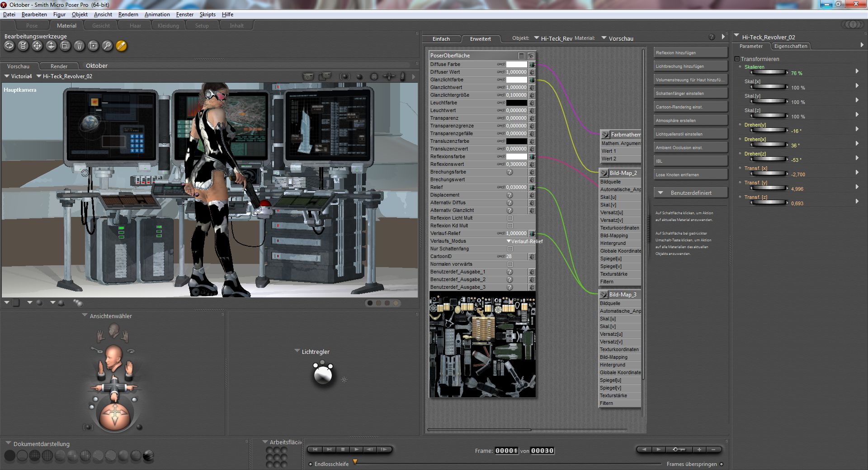
Task: Expand the Benutzerdefiniert dropdown
Action: coord(690,193)
